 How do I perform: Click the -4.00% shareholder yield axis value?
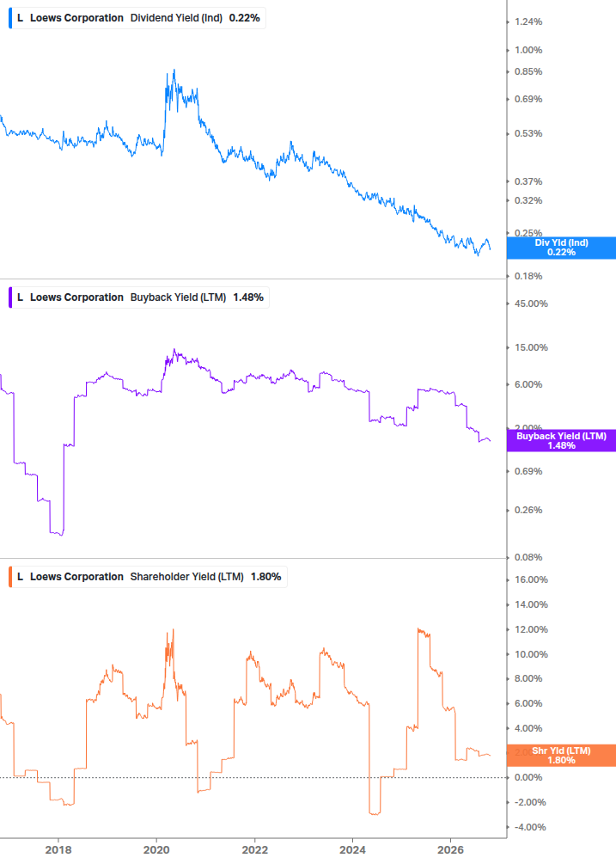[530, 827]
